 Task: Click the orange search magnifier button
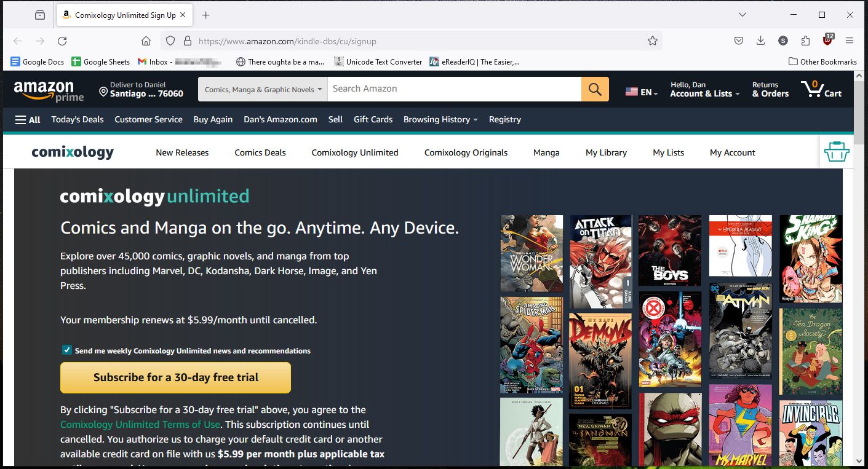point(595,89)
